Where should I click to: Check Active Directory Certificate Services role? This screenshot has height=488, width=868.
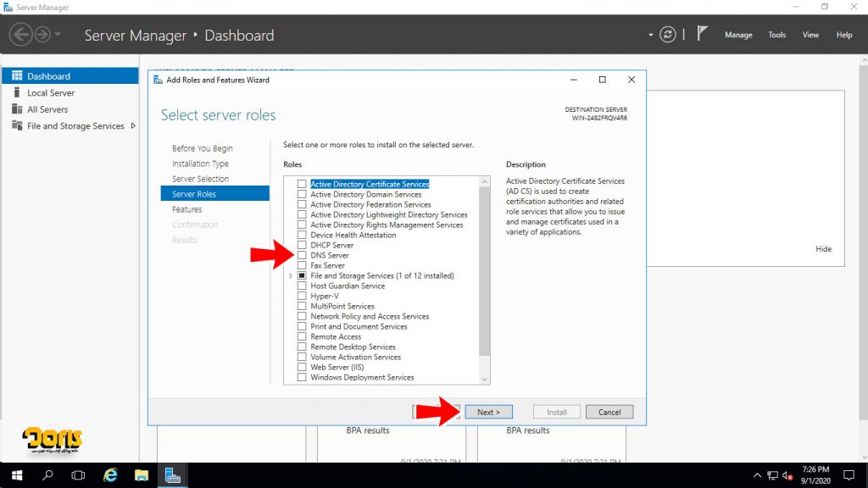[302, 184]
